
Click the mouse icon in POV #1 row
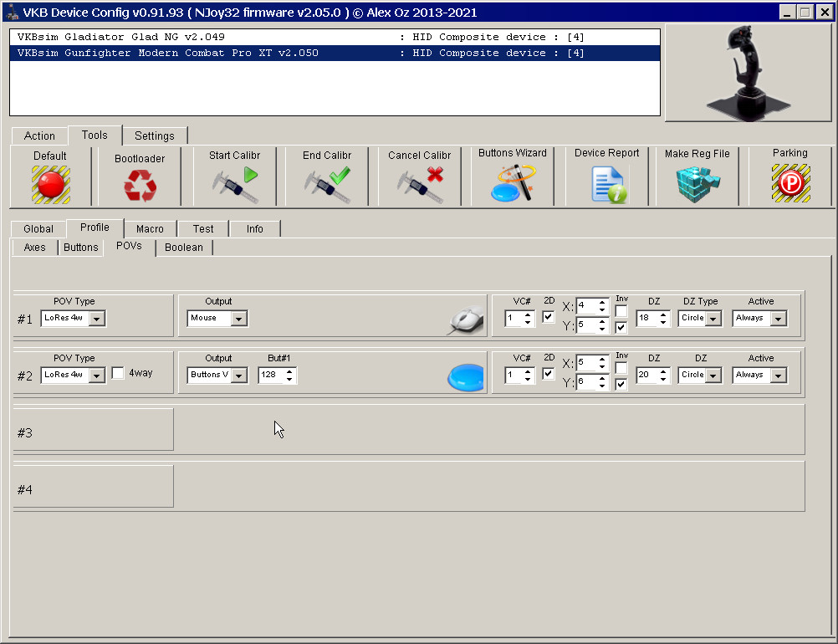[467, 319]
